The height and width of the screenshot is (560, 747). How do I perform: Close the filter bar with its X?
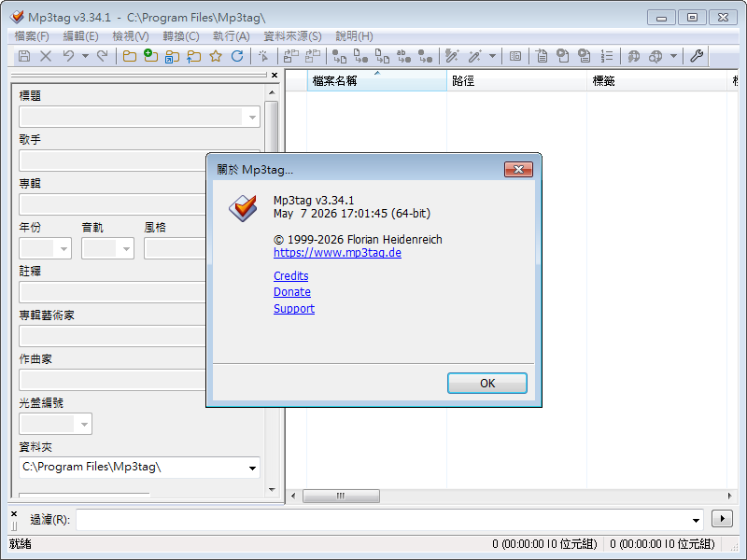(x=14, y=513)
